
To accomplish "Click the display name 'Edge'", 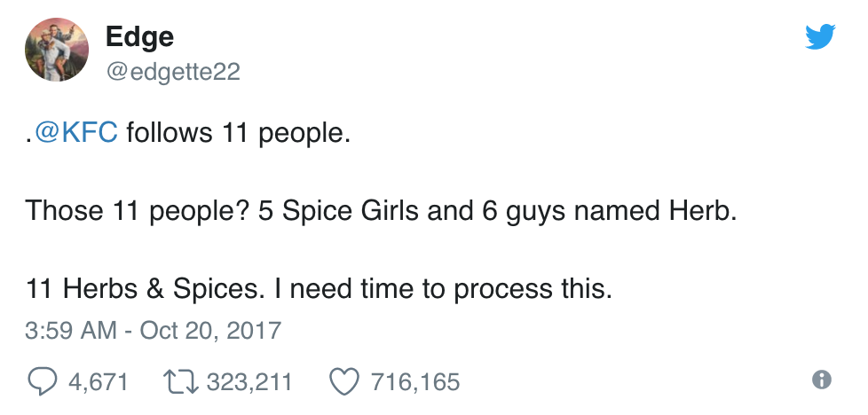I will [139, 37].
